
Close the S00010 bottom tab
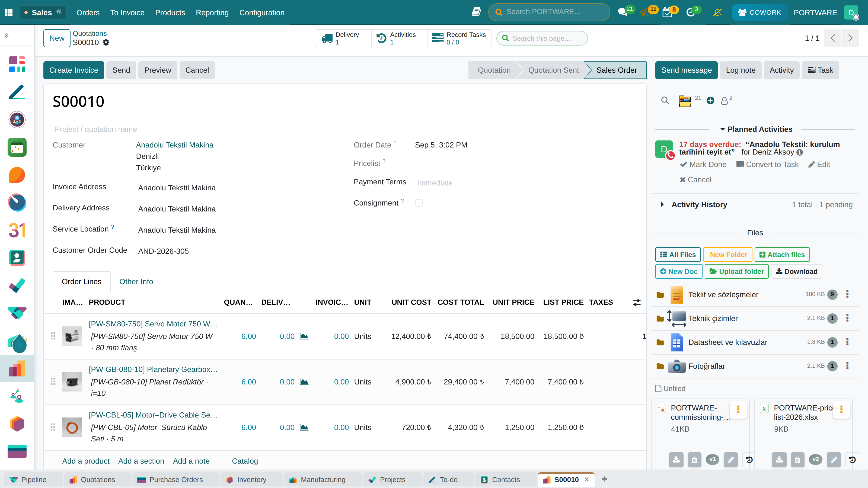pyautogui.click(x=587, y=480)
